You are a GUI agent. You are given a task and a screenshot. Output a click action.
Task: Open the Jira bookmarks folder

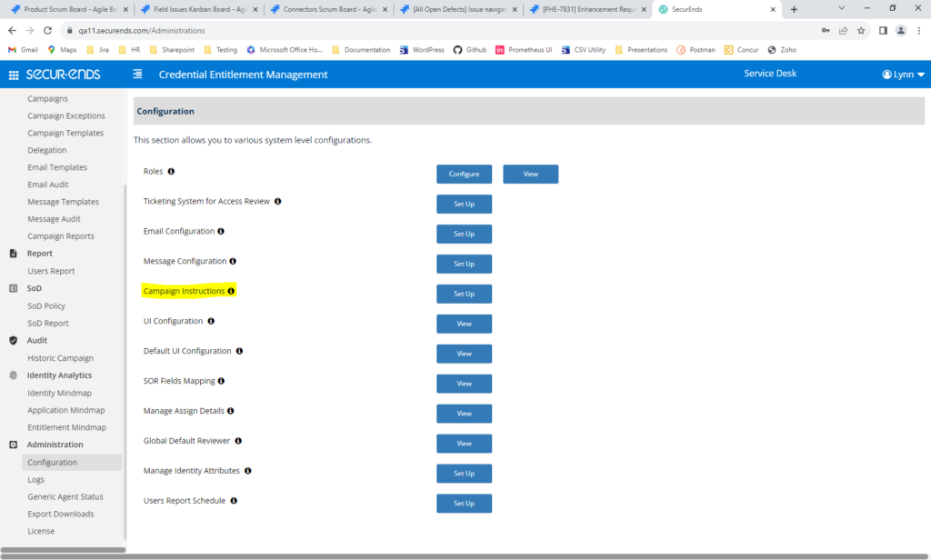(98, 50)
